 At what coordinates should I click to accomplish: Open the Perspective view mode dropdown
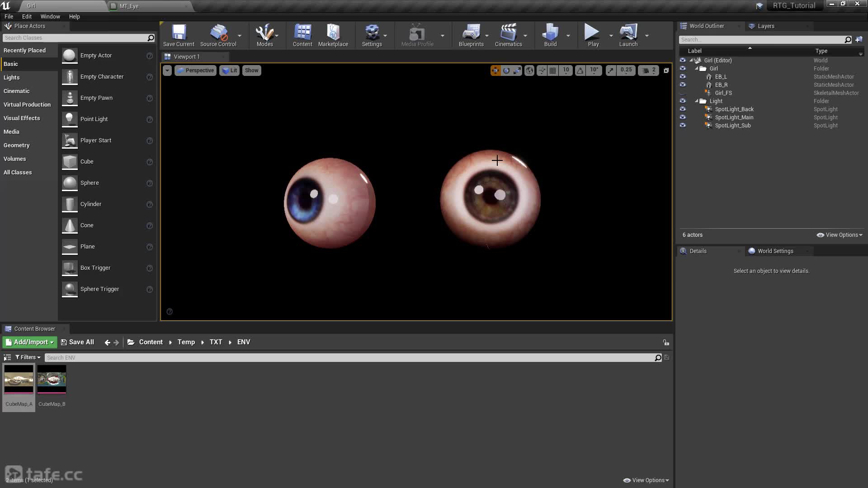click(x=195, y=70)
